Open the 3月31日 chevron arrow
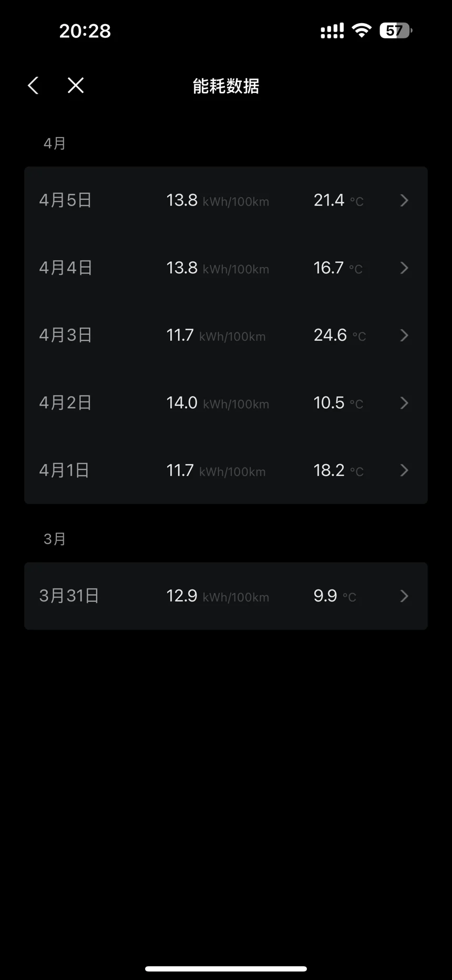 point(404,596)
